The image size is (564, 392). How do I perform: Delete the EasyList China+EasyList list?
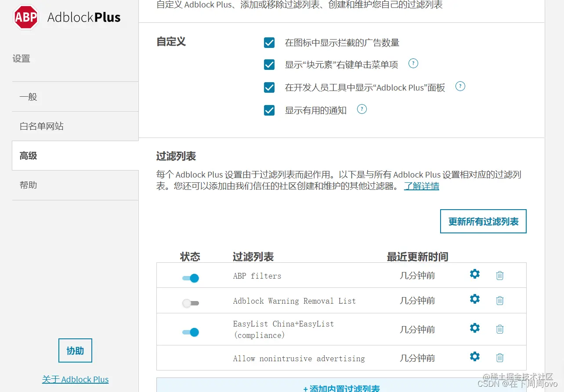click(x=500, y=329)
